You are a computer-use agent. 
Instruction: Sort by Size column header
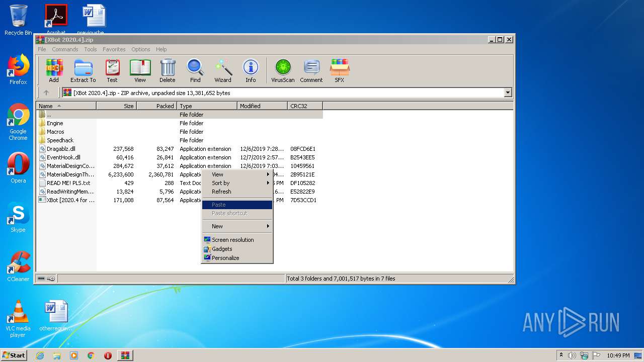pyautogui.click(x=116, y=106)
